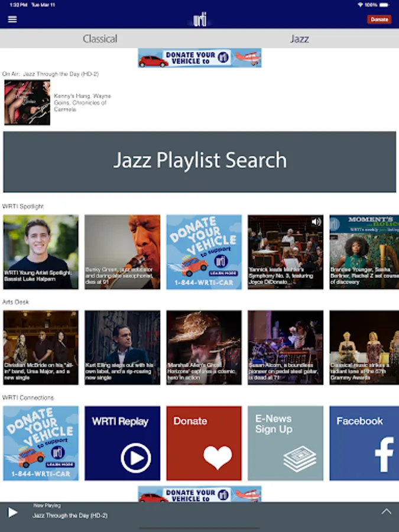The image size is (399, 532).
Task: Open the WRTI Replay tile
Action: [122, 443]
